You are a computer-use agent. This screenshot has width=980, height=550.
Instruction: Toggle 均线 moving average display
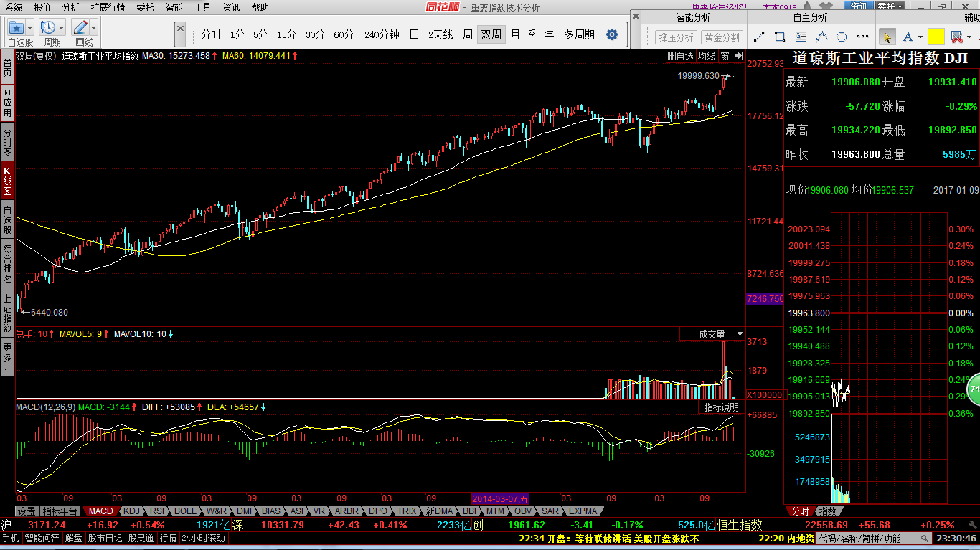pyautogui.click(x=707, y=56)
